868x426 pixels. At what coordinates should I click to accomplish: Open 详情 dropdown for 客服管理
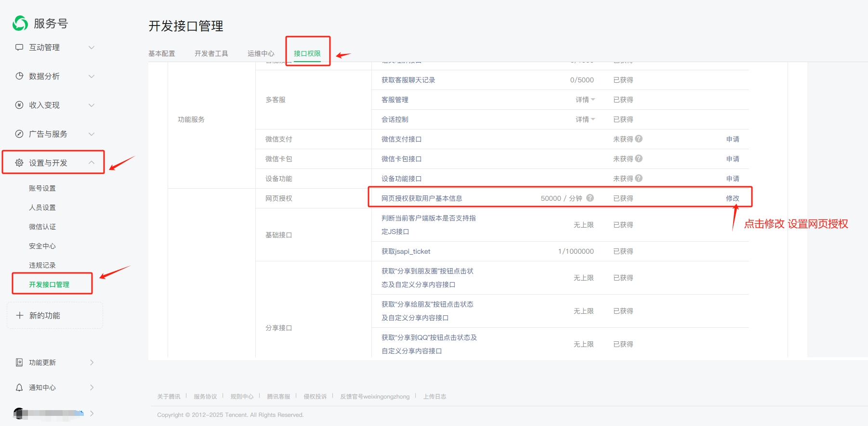click(x=585, y=100)
